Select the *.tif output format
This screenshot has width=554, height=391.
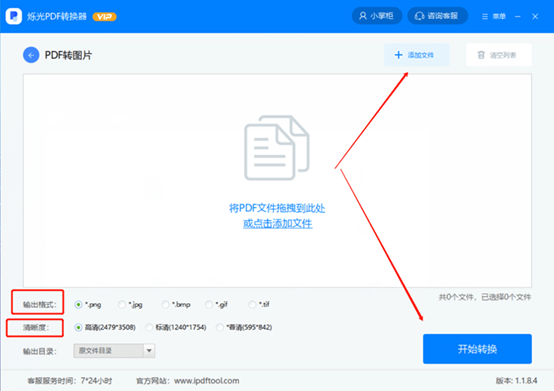click(x=259, y=304)
